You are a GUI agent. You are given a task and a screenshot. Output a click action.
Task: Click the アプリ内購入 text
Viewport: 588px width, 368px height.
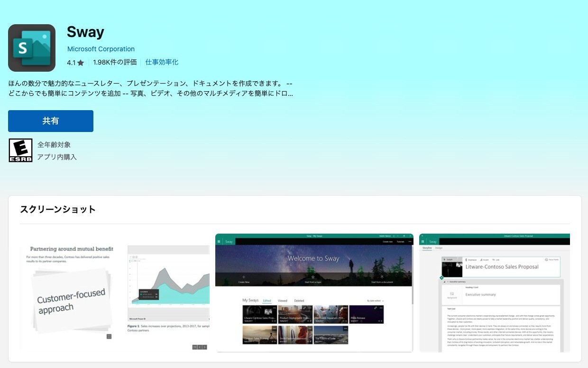tap(57, 157)
